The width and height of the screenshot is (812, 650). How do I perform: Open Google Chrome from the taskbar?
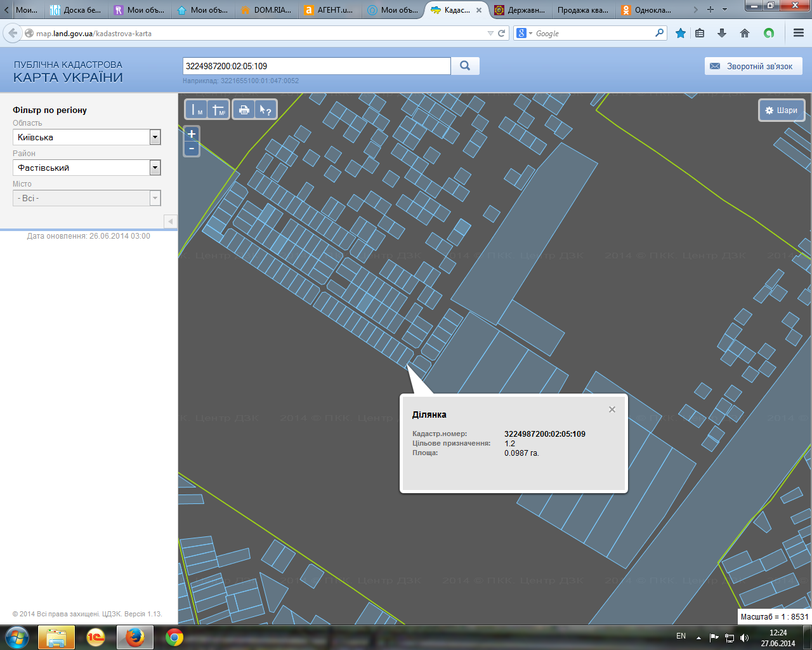(174, 637)
